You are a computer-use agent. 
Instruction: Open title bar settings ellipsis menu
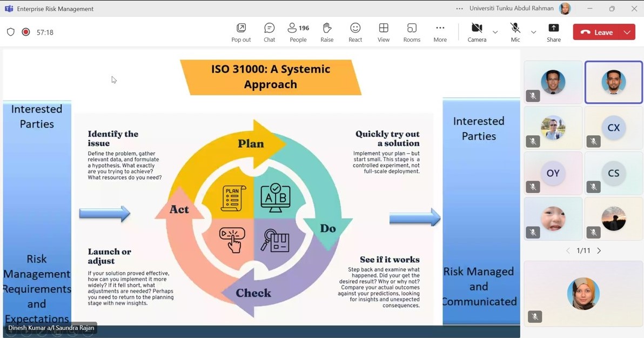pyautogui.click(x=459, y=9)
